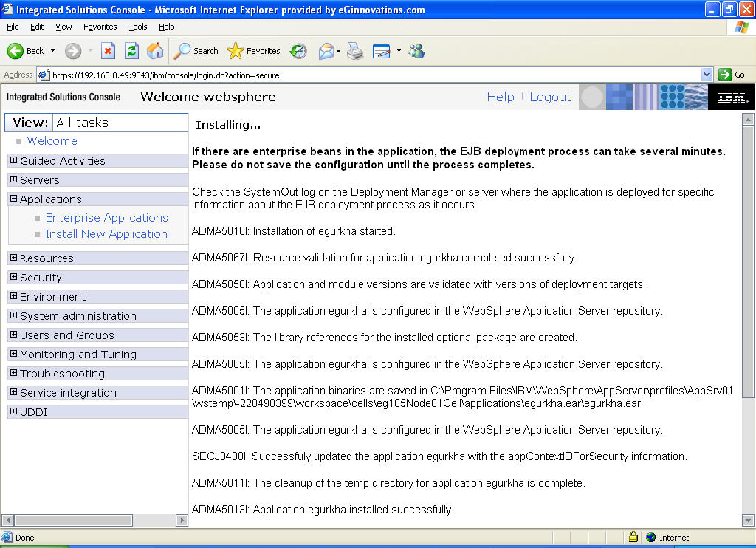Open the Help menu
This screenshot has width=756, height=548.
point(166,27)
